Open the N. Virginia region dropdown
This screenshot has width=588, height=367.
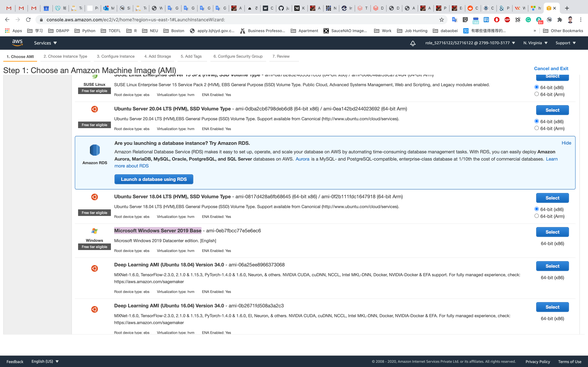tap(535, 43)
